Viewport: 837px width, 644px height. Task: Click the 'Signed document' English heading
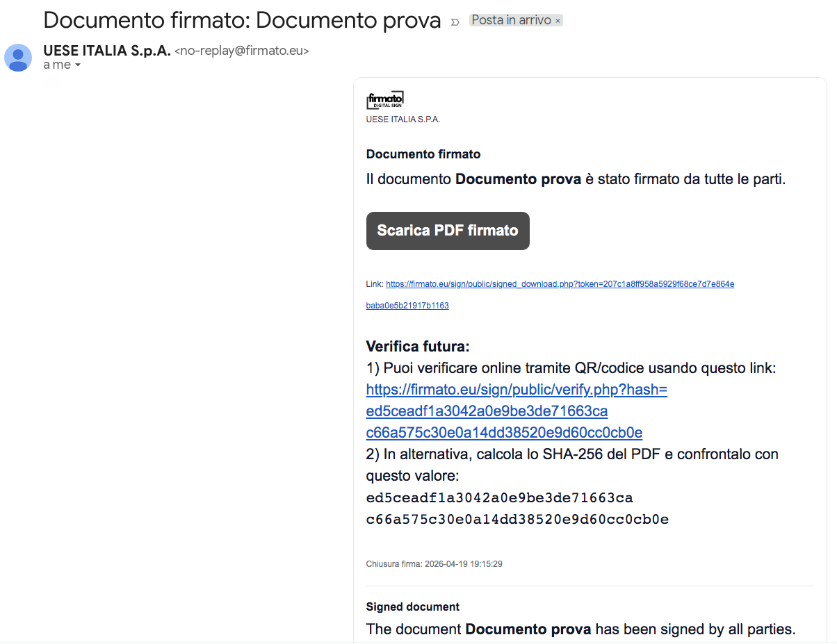tap(412, 606)
